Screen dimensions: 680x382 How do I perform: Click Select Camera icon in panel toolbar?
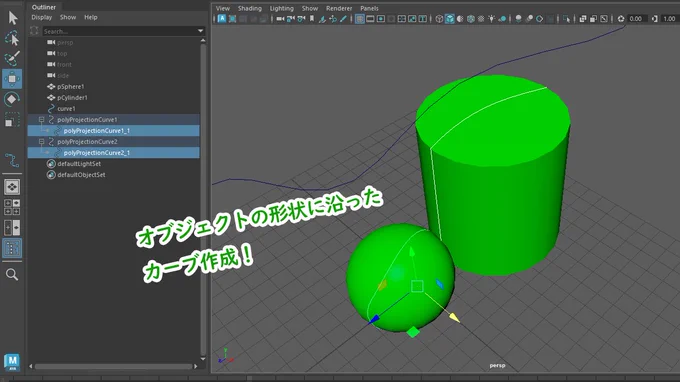click(x=280, y=19)
